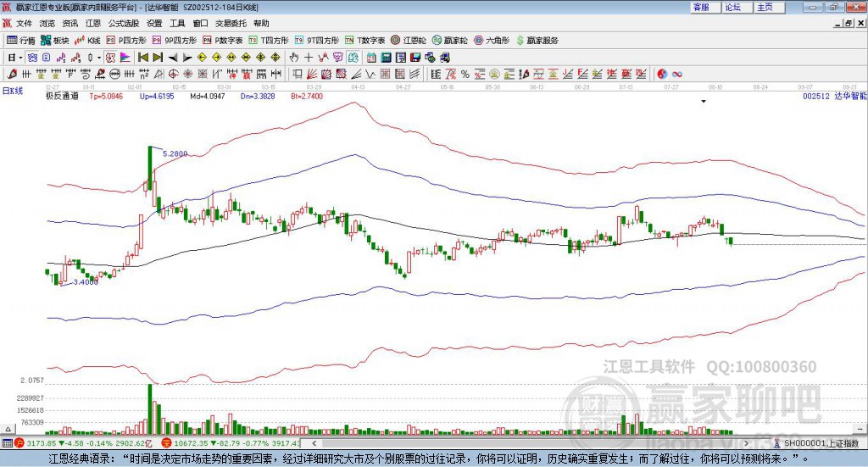Toggle the pressed blue bowtie toolbar button
Image resolution: width=868 pixels, height=467 pixels.
pyautogui.click(x=32, y=58)
